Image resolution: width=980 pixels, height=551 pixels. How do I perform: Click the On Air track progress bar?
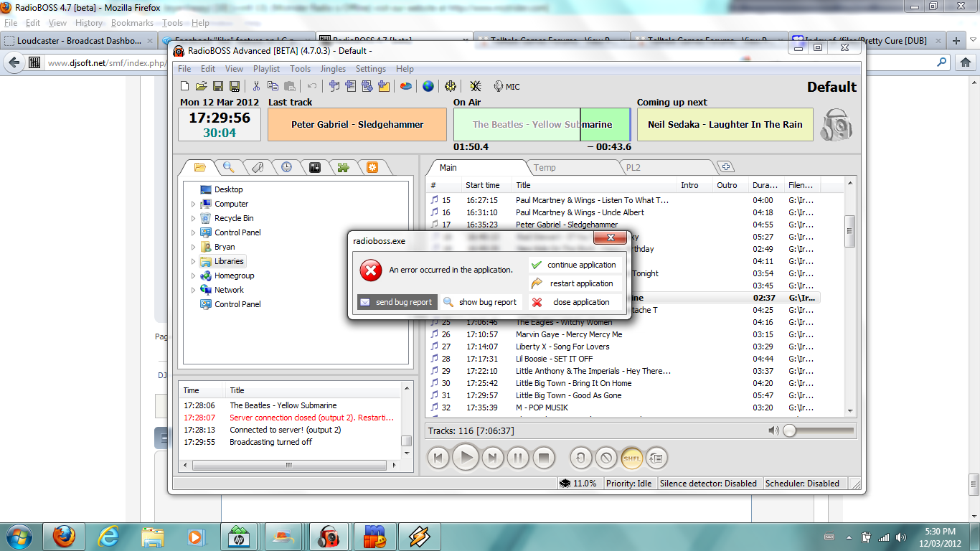[x=542, y=124]
